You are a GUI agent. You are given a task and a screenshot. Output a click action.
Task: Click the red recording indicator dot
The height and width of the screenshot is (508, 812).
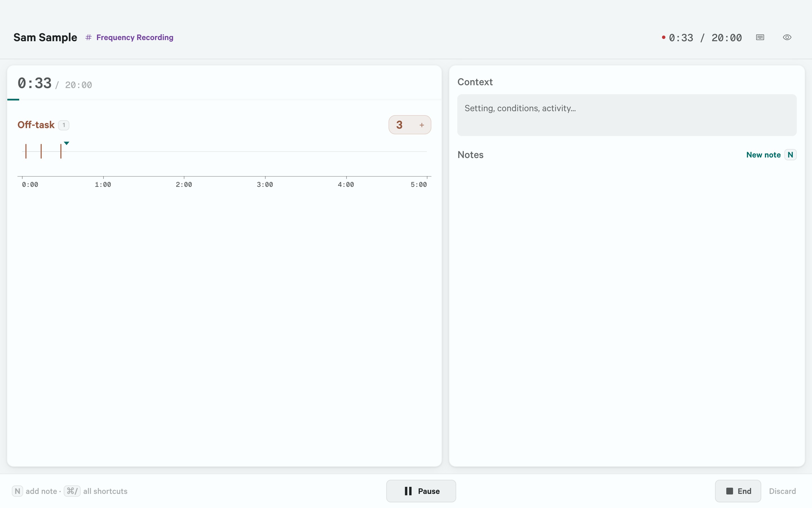point(663,37)
